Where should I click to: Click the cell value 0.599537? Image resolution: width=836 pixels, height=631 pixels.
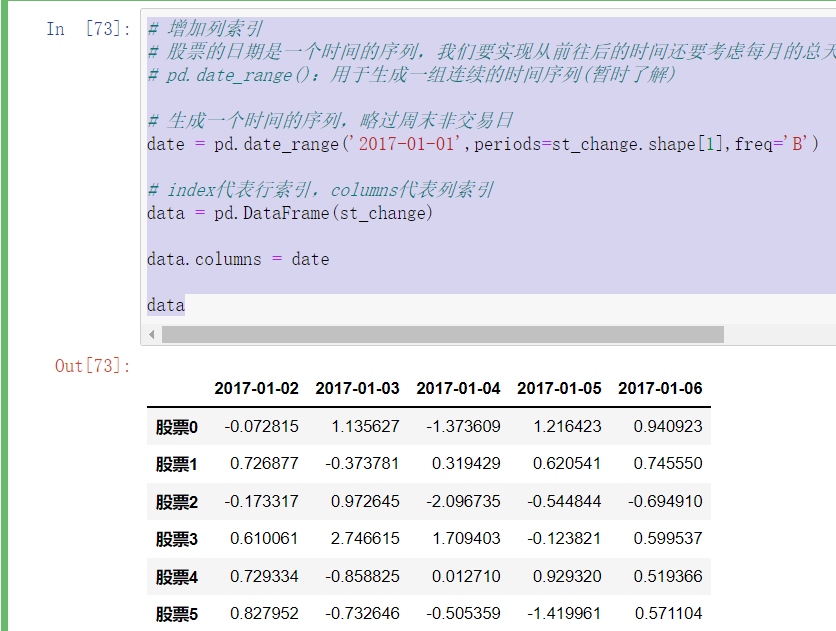pos(668,539)
